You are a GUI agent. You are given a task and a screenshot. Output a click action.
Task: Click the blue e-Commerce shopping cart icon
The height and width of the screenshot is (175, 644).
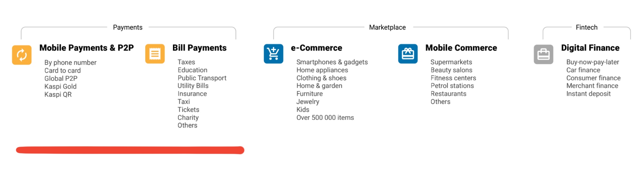coord(274,54)
